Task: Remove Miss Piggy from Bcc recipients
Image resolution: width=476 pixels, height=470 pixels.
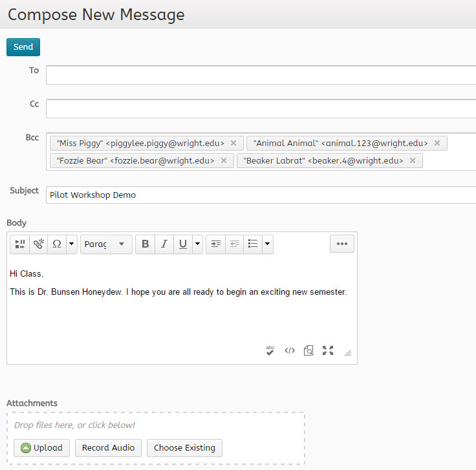Action: (x=233, y=144)
